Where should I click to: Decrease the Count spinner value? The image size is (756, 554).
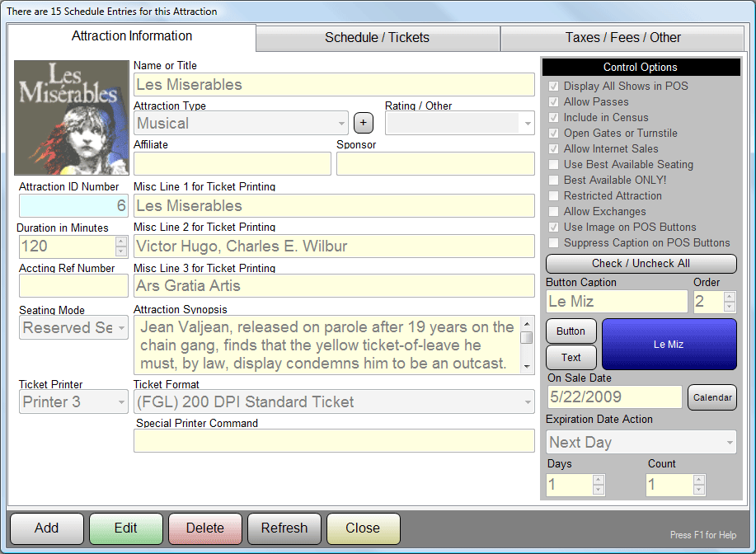click(x=699, y=490)
